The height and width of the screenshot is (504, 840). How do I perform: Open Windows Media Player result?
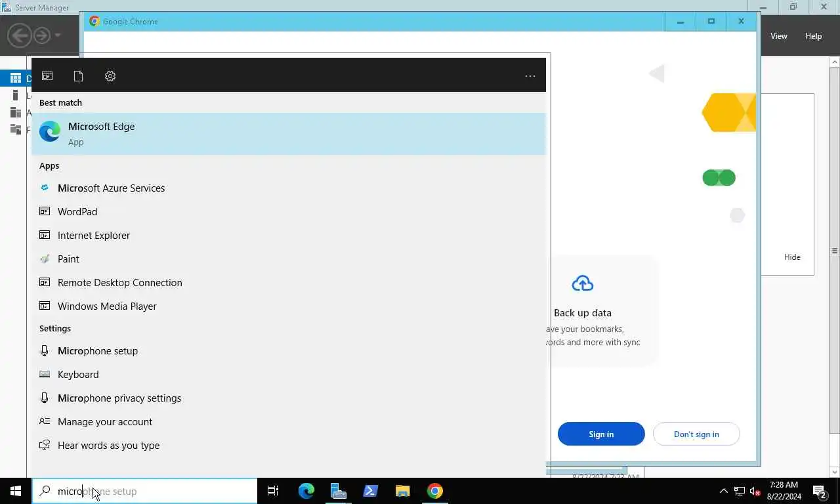pos(289,306)
